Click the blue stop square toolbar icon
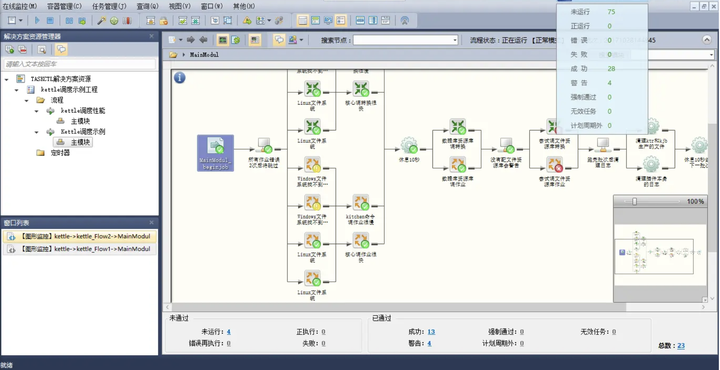The image size is (720, 370). tap(51, 21)
